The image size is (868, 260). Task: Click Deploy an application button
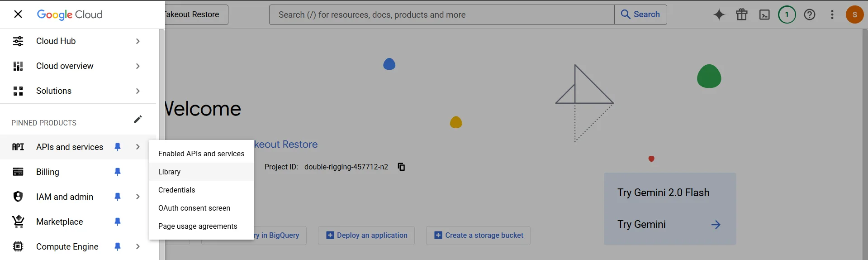366,236
